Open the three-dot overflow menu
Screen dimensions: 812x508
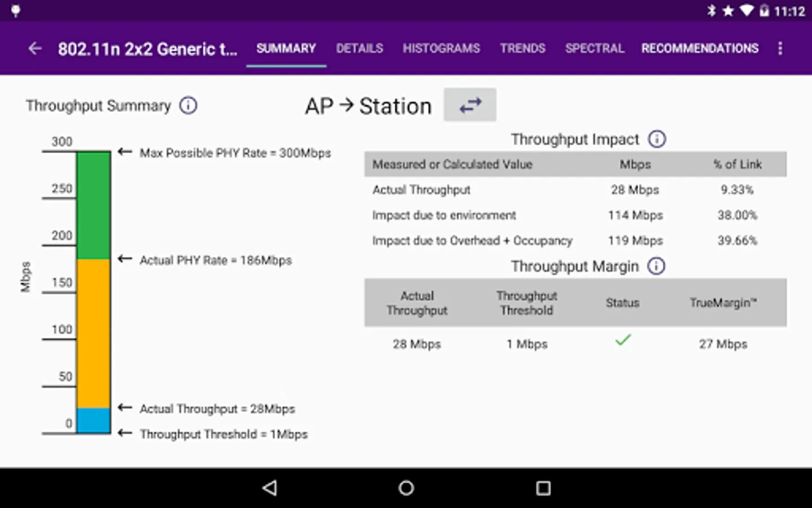click(x=780, y=49)
